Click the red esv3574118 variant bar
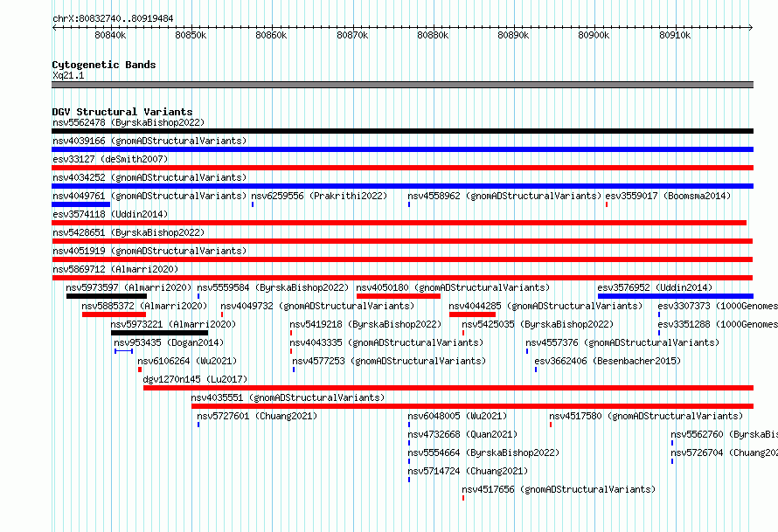Screen dimensions: 778x532 tap(399, 223)
